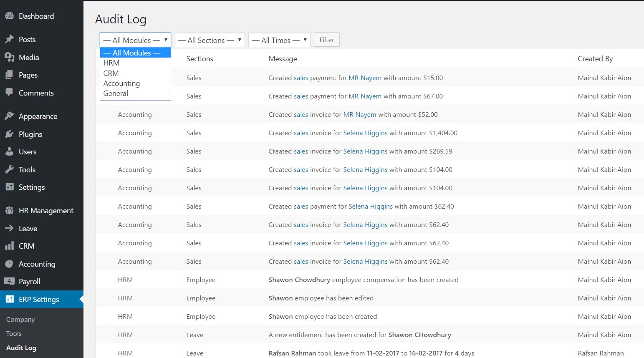This screenshot has width=644, height=358.
Task: Click MR Nayem link in $52.00 invoice row
Action: click(x=360, y=114)
